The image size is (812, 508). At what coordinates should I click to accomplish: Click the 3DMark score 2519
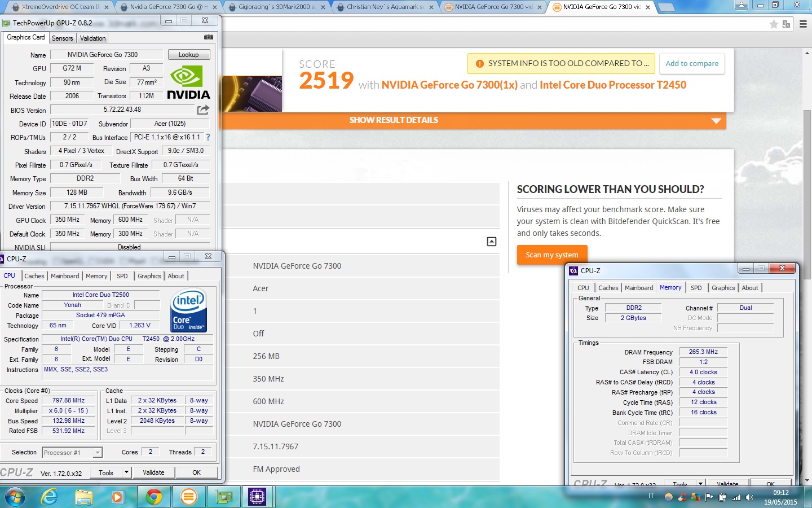326,81
